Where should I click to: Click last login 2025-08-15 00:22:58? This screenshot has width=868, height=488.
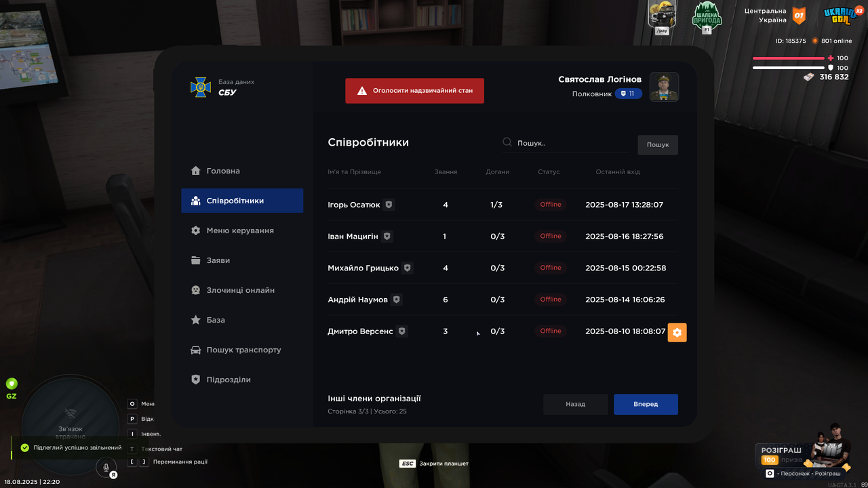pos(625,268)
